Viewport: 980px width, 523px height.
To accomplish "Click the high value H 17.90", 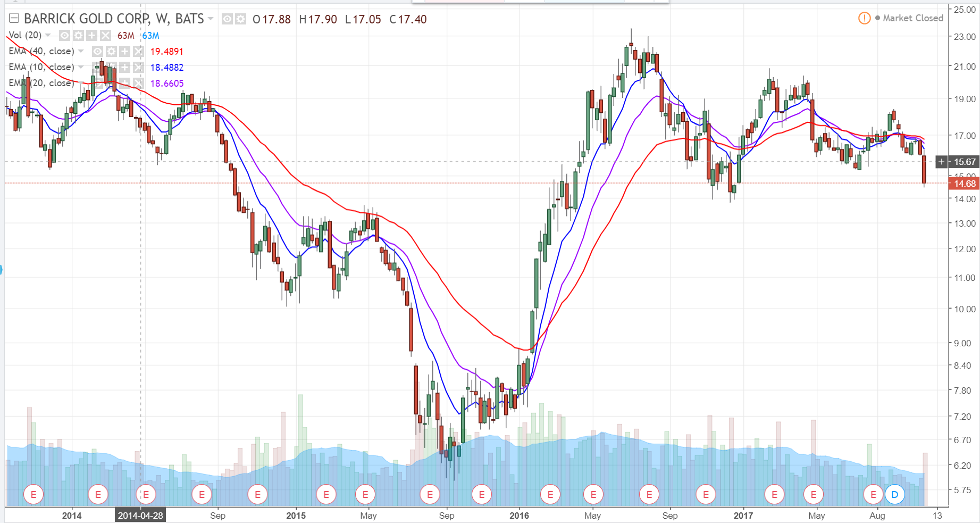I will [x=318, y=20].
